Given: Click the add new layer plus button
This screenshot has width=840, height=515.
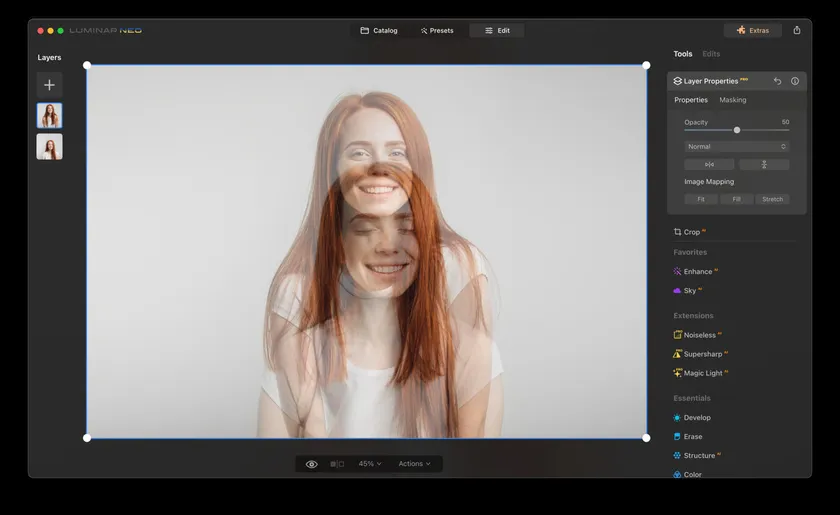Looking at the screenshot, I should click(x=49, y=85).
